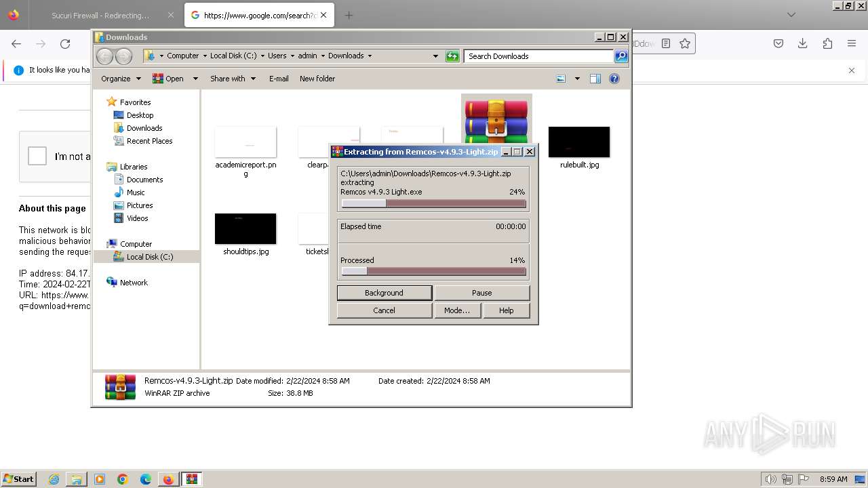This screenshot has width=868, height=488.
Task: Reload the Firefox page
Action: coord(65,43)
